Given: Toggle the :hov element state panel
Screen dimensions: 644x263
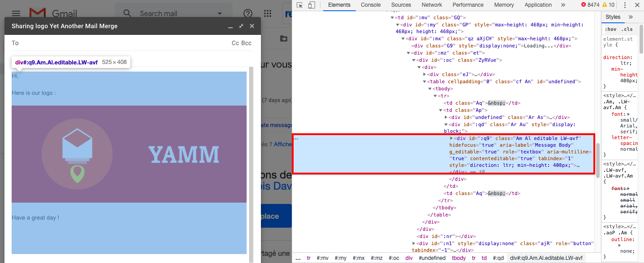Looking at the screenshot, I should [x=610, y=30].
